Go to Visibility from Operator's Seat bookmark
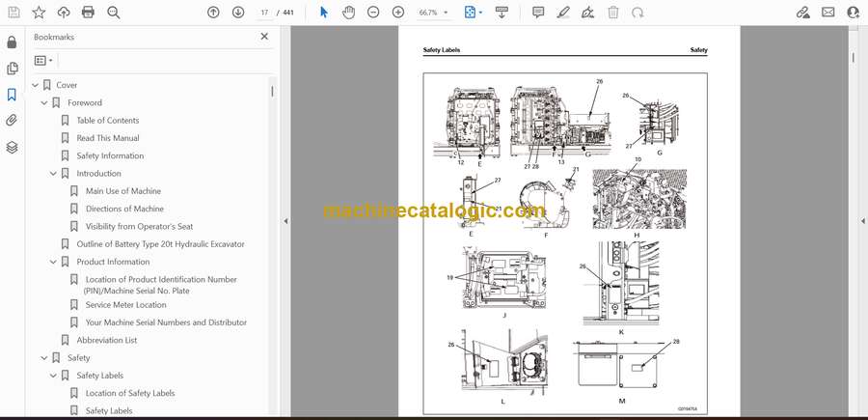868x420 pixels. point(140,227)
